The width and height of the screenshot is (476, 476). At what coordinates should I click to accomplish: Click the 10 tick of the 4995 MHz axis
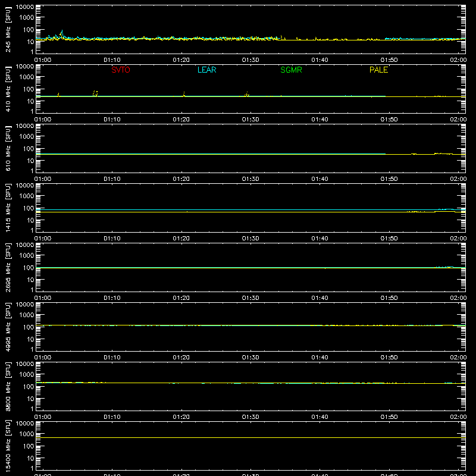coord(30,339)
